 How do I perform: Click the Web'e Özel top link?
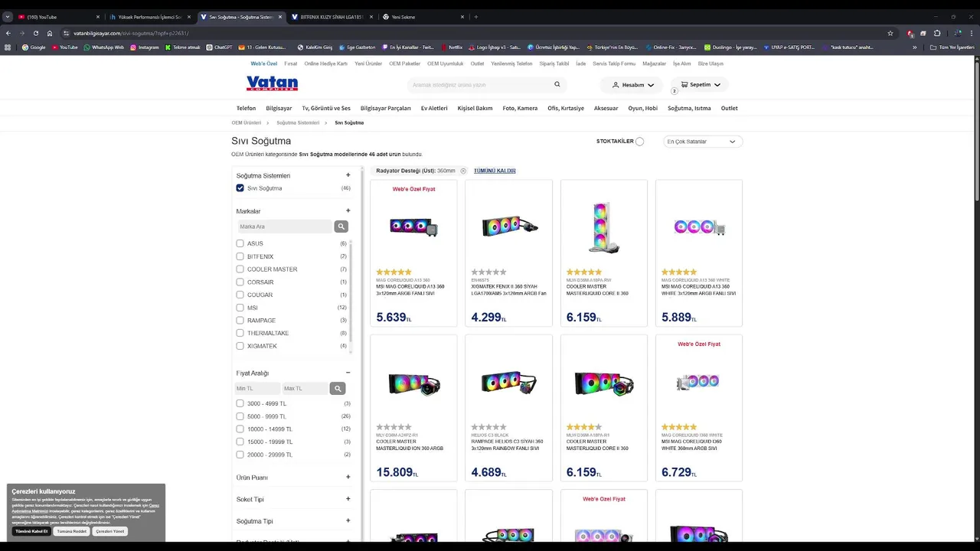[264, 64]
